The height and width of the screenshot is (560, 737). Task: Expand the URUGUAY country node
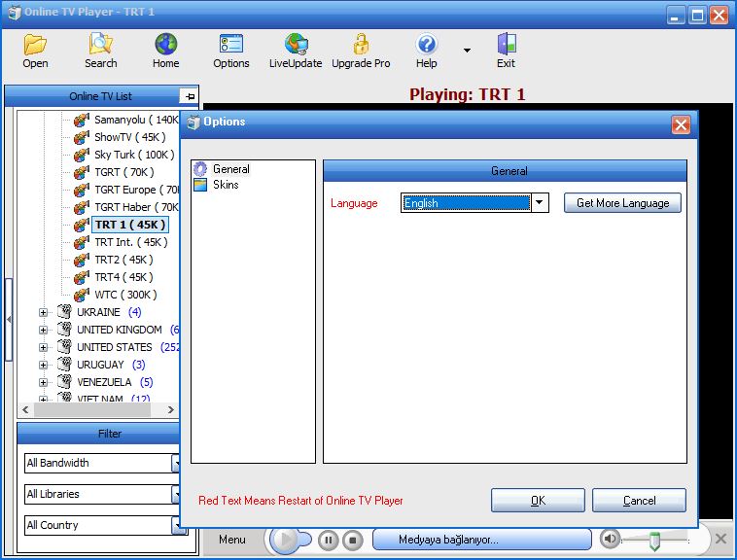tap(43, 365)
